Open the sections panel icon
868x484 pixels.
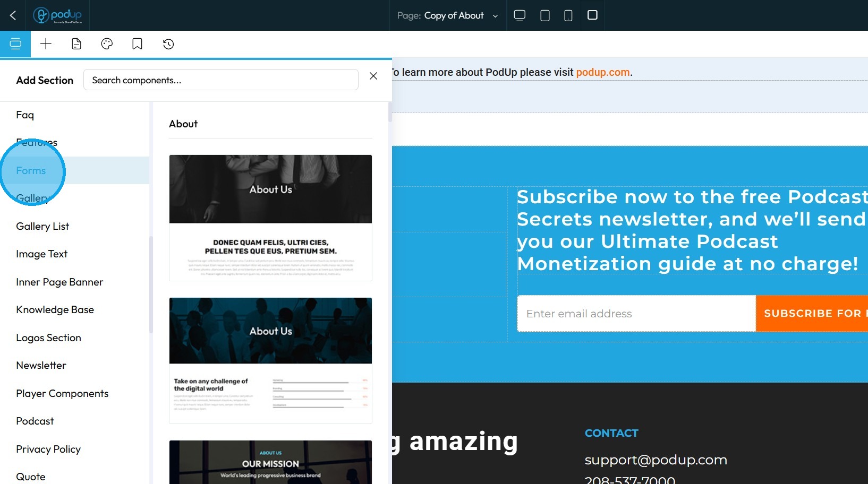pyautogui.click(x=15, y=44)
